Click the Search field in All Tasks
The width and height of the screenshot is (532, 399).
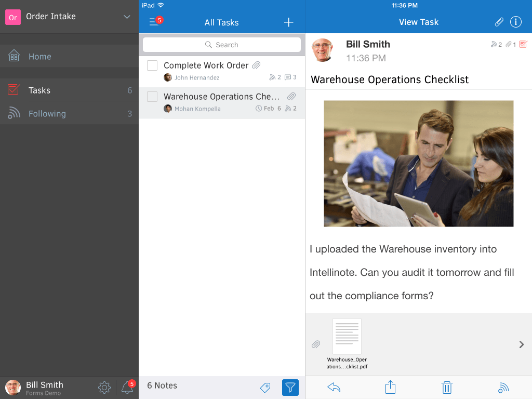[x=222, y=45]
